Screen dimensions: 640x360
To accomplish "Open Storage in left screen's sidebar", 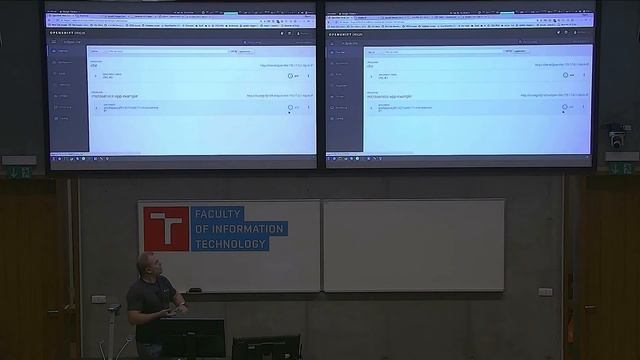I will click(x=61, y=96).
